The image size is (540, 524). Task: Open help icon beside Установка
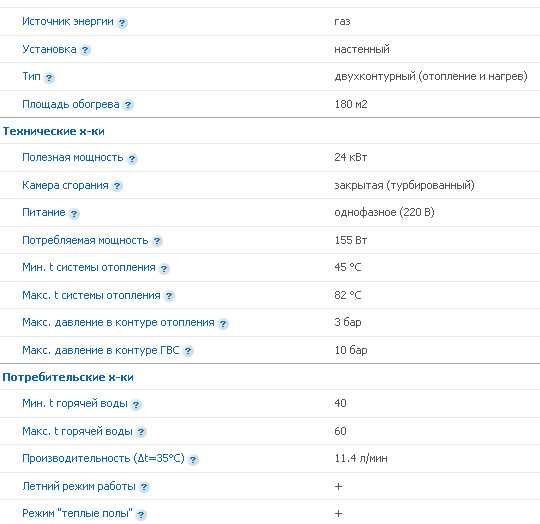pos(85,50)
